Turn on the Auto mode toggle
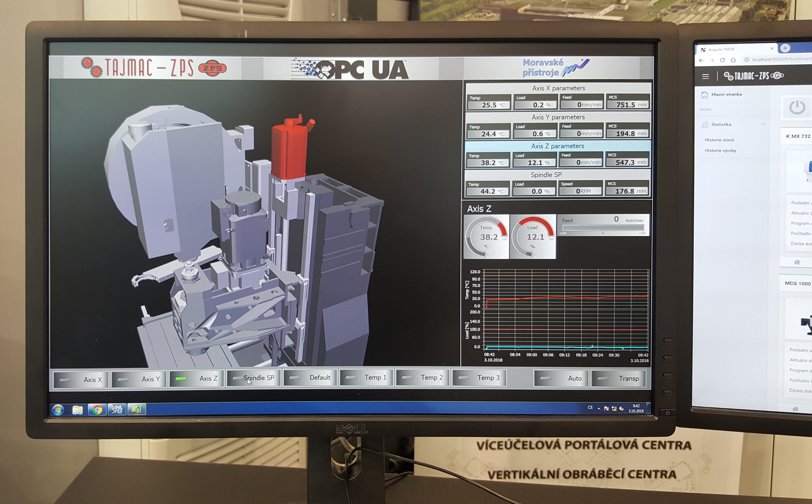 (561, 378)
